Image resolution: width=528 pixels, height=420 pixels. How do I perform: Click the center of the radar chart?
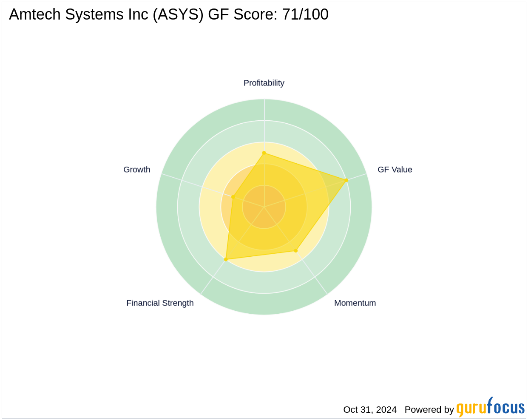pyautogui.click(x=264, y=206)
